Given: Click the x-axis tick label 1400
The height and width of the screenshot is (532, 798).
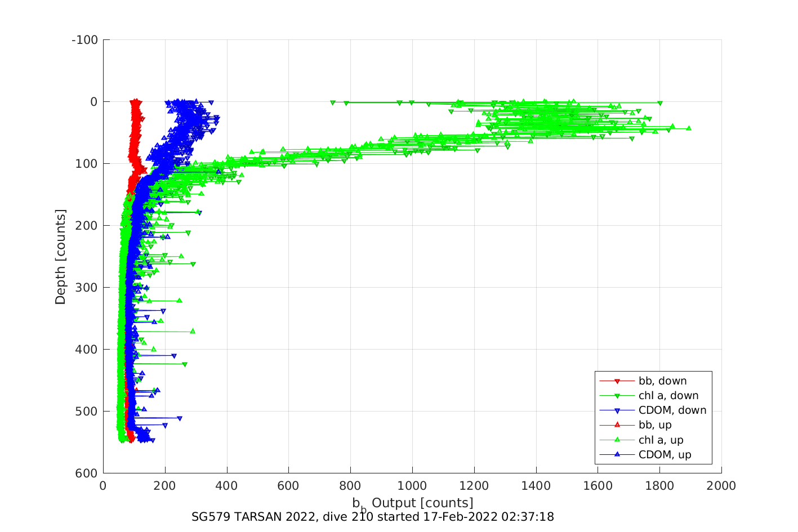Looking at the screenshot, I should click(x=536, y=486).
